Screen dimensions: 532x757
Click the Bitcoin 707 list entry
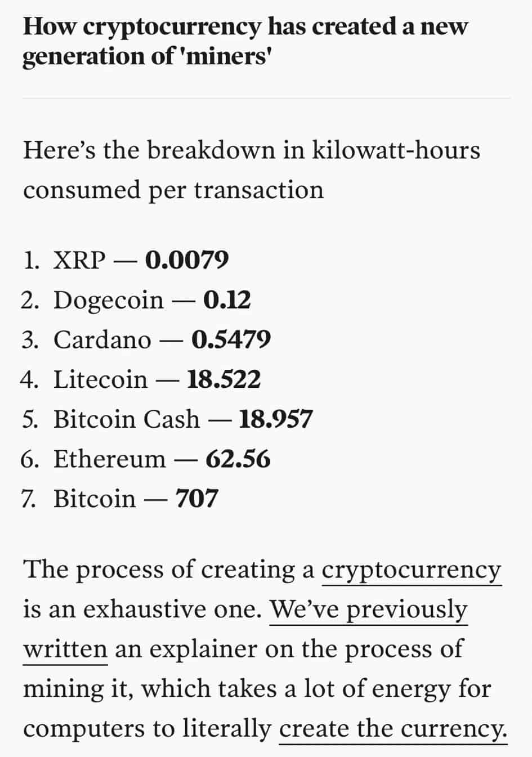tap(119, 499)
